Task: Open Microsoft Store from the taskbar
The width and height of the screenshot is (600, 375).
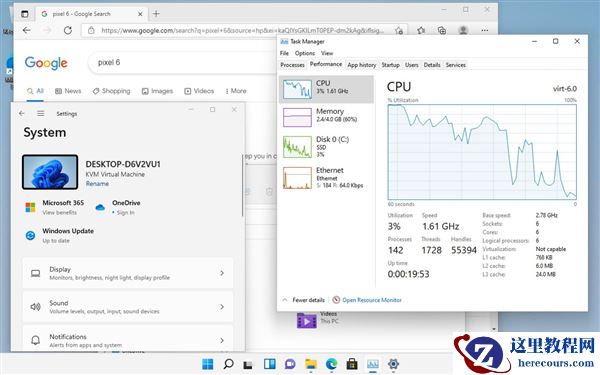Action: coord(352,364)
